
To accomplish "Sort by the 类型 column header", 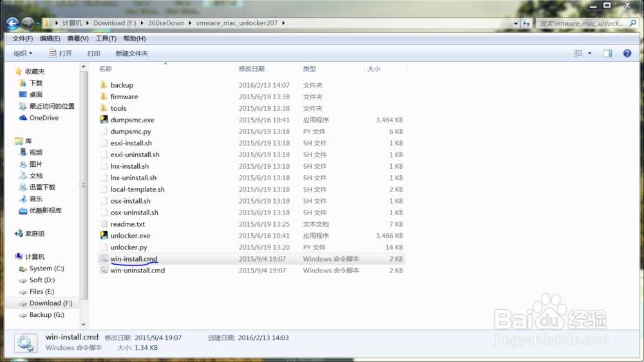I will click(309, 69).
